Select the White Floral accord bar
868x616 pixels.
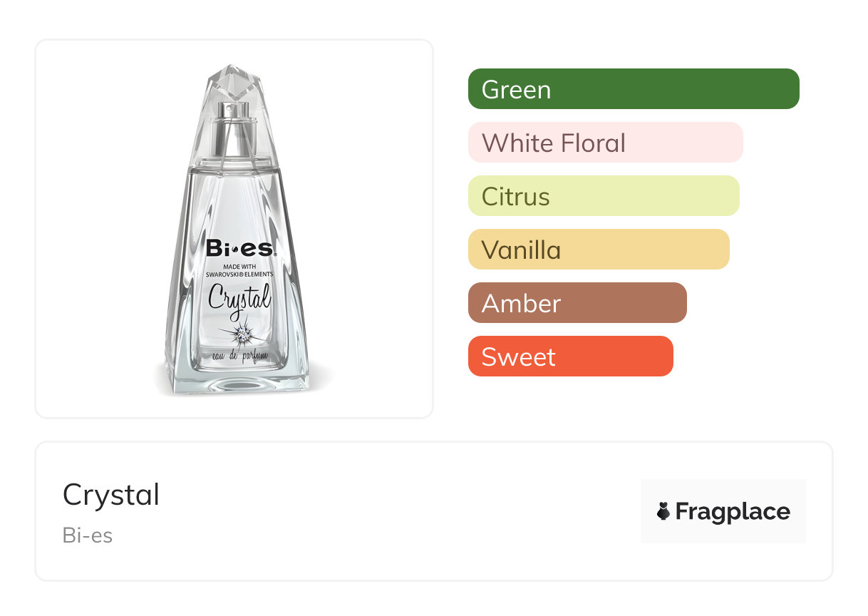(605, 143)
